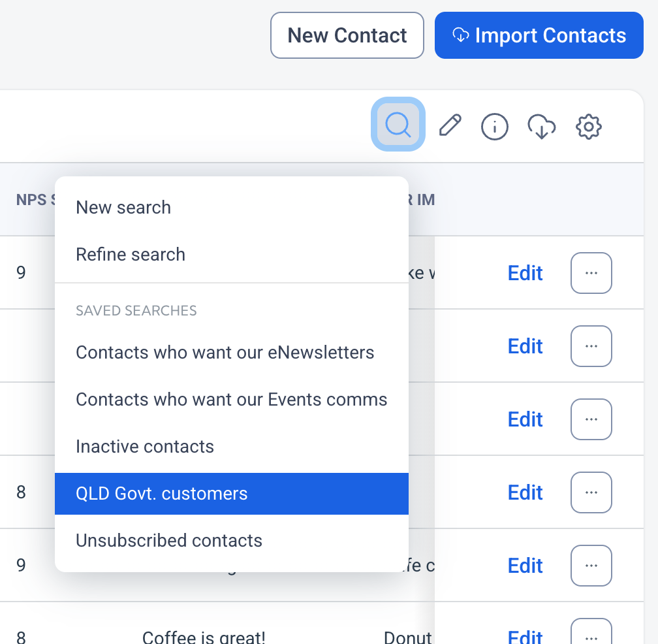Open the gear settings icon
658x644 pixels.
coord(588,126)
